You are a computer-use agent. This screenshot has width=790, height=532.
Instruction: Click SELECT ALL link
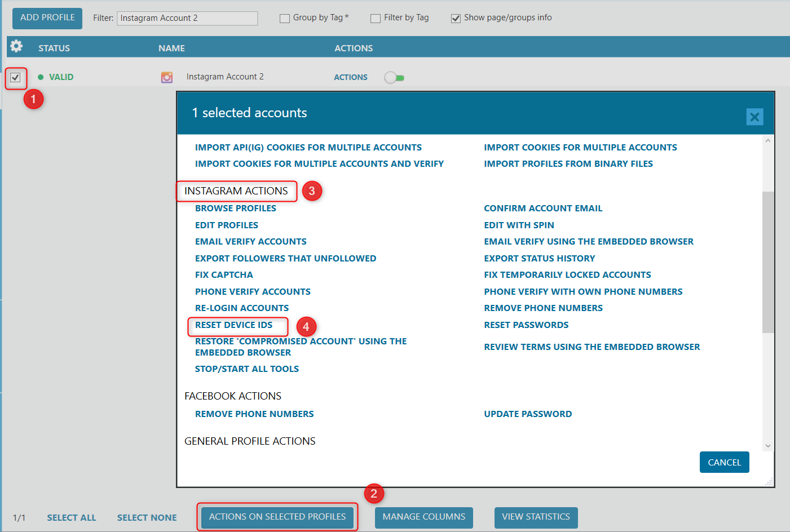[72, 518]
